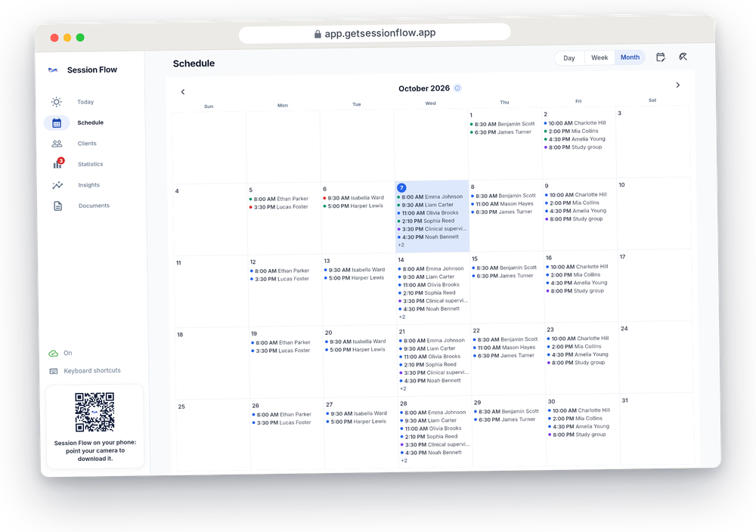The height and width of the screenshot is (532, 756).
Task: Go to next month with right chevron
Action: pos(678,85)
